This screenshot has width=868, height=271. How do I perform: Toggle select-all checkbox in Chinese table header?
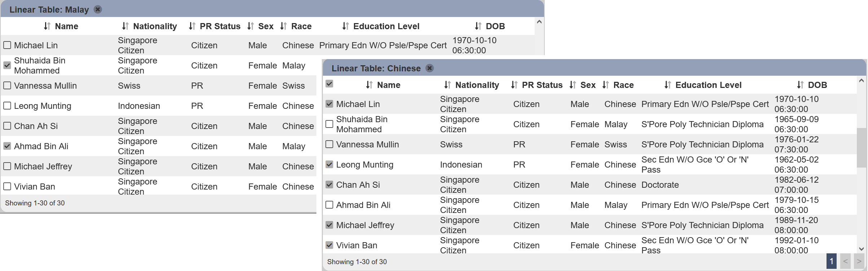[x=329, y=84]
